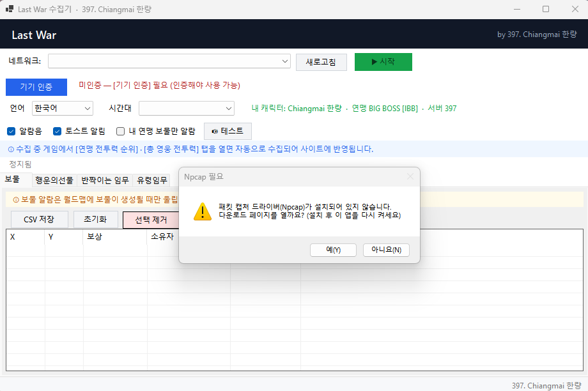This screenshot has height=391, width=588.
Task: Click the 초기화 button
Action: [96, 219]
